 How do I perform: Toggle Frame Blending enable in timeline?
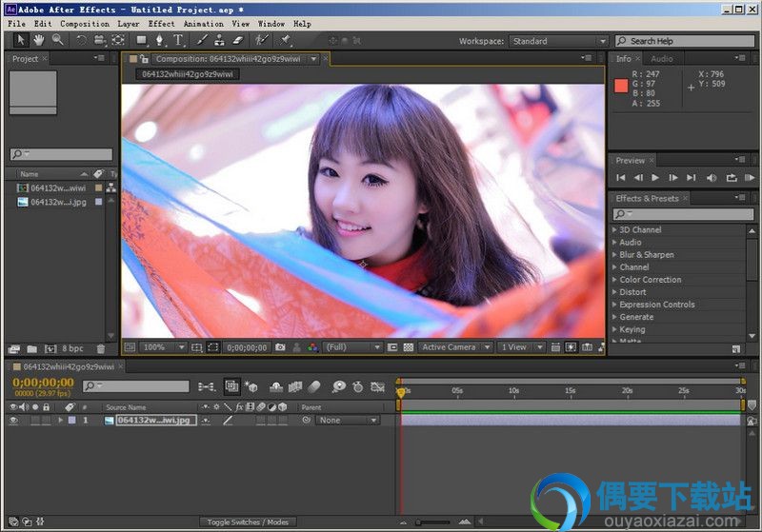[x=295, y=386]
